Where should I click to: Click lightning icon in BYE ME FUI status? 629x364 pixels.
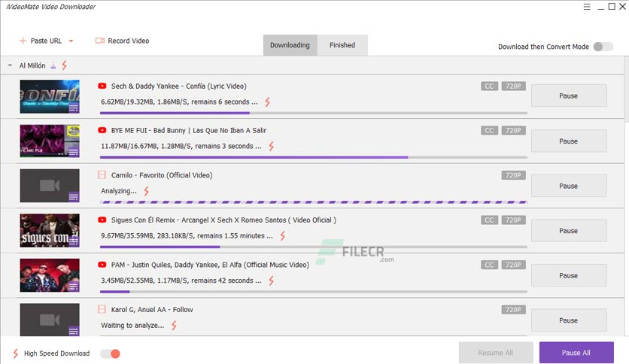tap(272, 147)
